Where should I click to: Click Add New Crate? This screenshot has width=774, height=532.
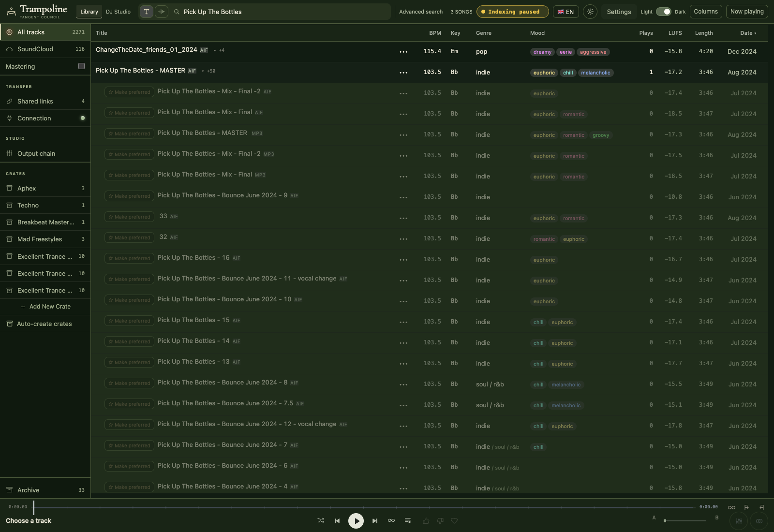(45, 307)
